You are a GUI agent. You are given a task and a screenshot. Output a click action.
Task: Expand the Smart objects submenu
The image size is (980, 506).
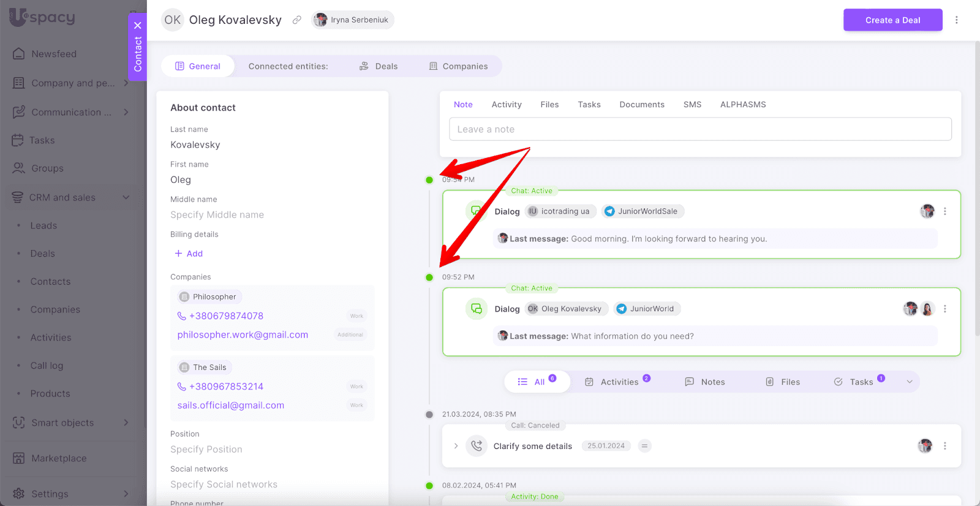click(x=126, y=423)
